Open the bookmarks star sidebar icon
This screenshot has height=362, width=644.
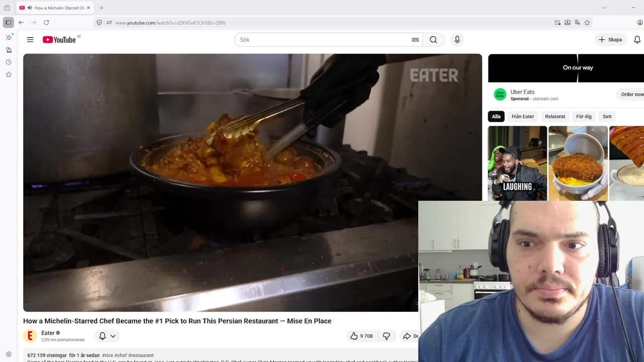(x=9, y=74)
